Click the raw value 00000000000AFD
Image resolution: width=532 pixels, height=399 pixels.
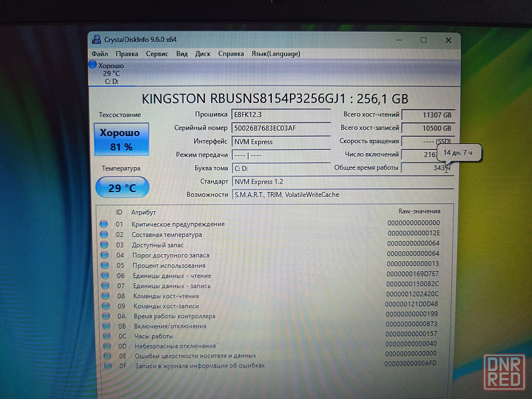[411, 363]
